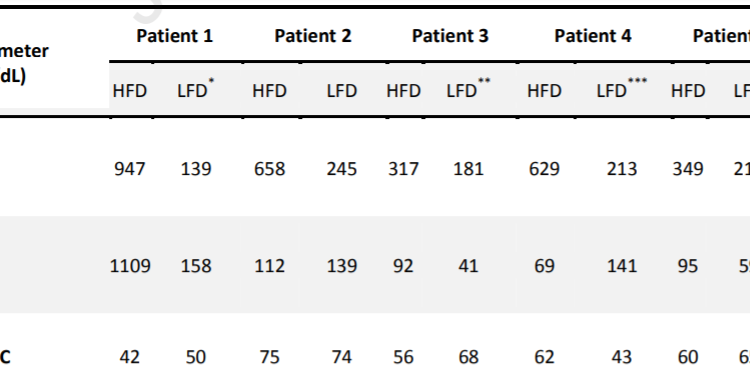Click the LFD* subheader under Patient 1
The height and width of the screenshot is (379, 750).
pos(196,89)
